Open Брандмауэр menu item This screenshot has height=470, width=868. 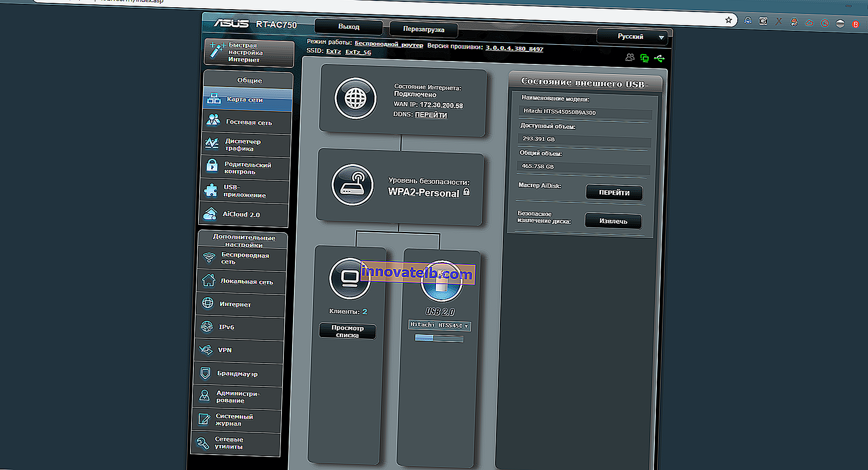[237, 374]
